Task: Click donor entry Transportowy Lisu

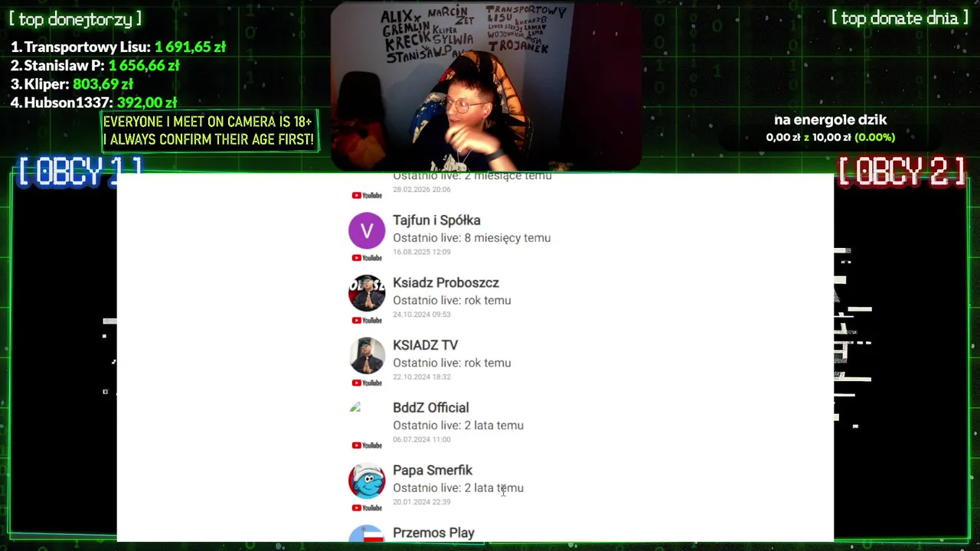Action: 118,47
